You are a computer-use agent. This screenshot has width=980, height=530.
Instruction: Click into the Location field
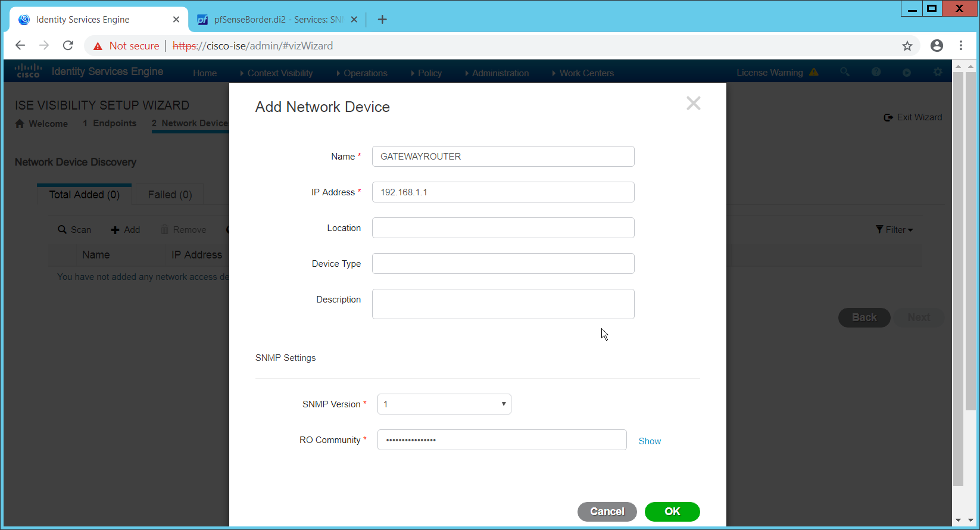[x=503, y=228]
